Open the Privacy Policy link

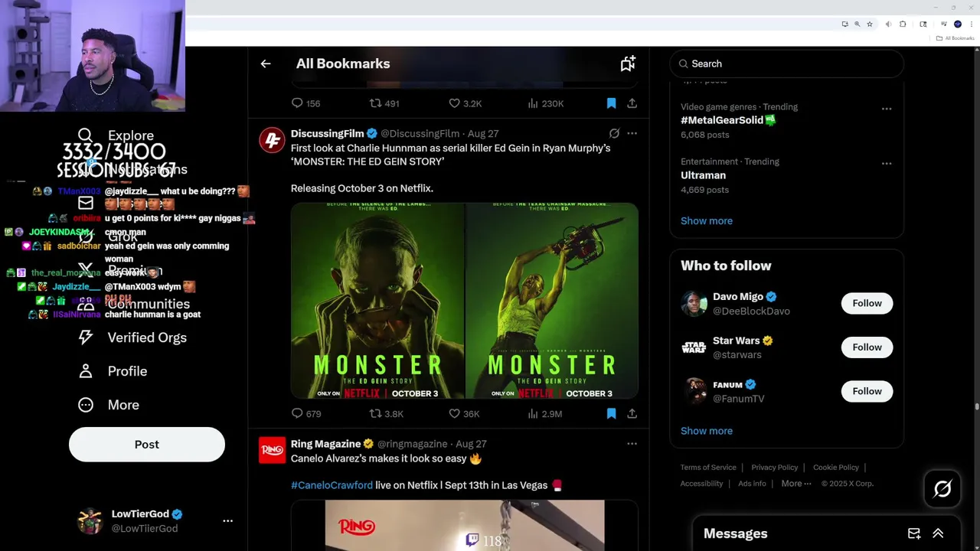(774, 468)
